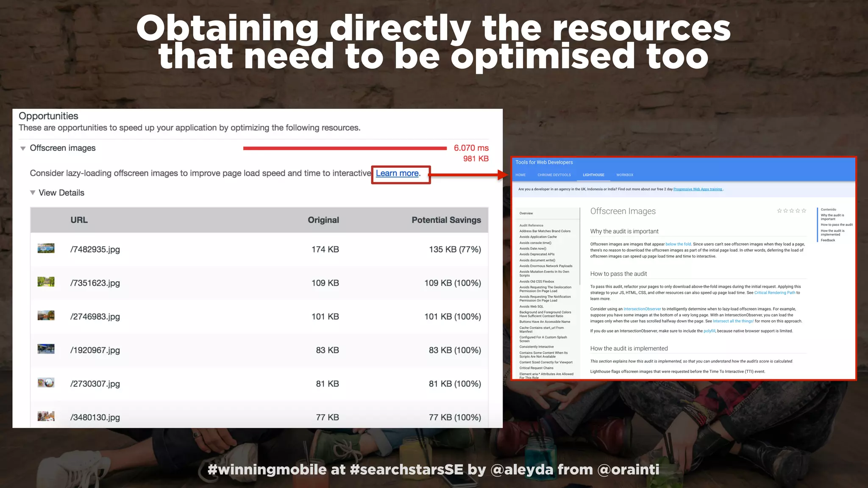Viewport: 868px width, 488px height.
Task: Open thumbnail of /1920967.jpg
Action: click(x=46, y=349)
